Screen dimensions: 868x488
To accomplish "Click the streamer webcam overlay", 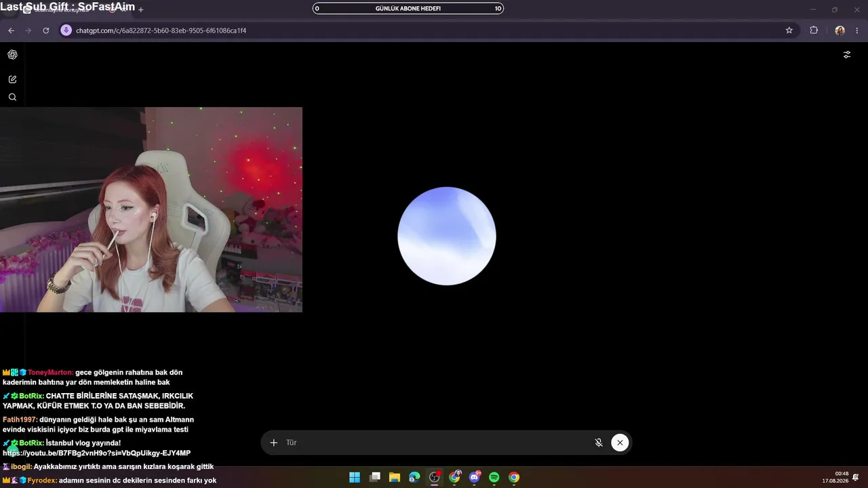I will pos(151,209).
